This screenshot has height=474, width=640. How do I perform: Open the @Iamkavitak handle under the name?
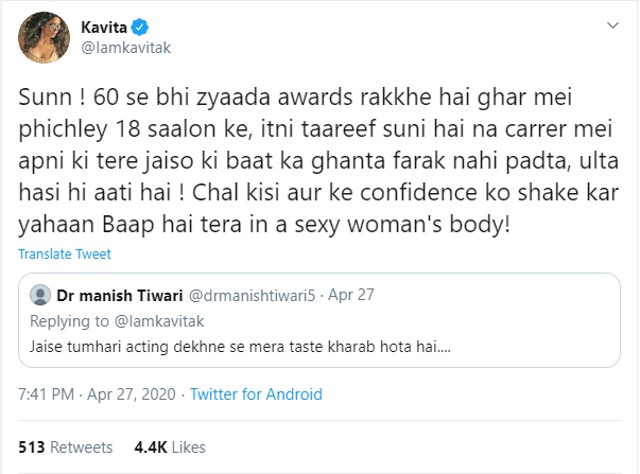pos(126,48)
